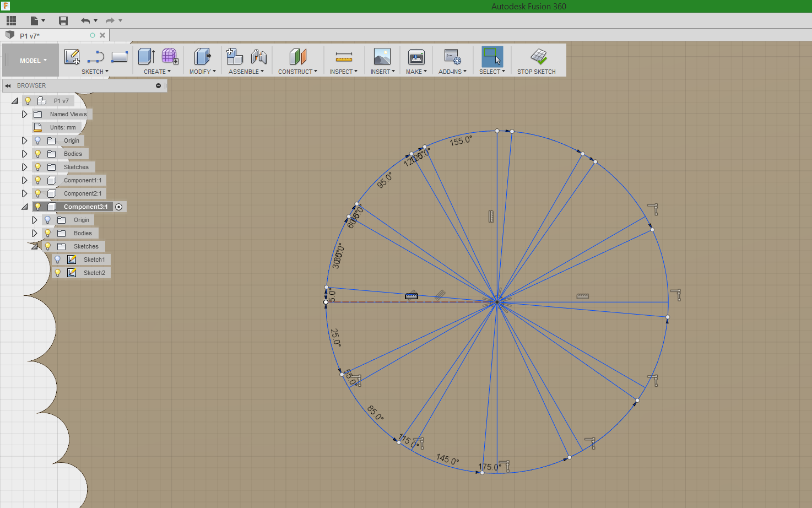
Task: Open the MODEL workspace dropdown
Action: 33,61
